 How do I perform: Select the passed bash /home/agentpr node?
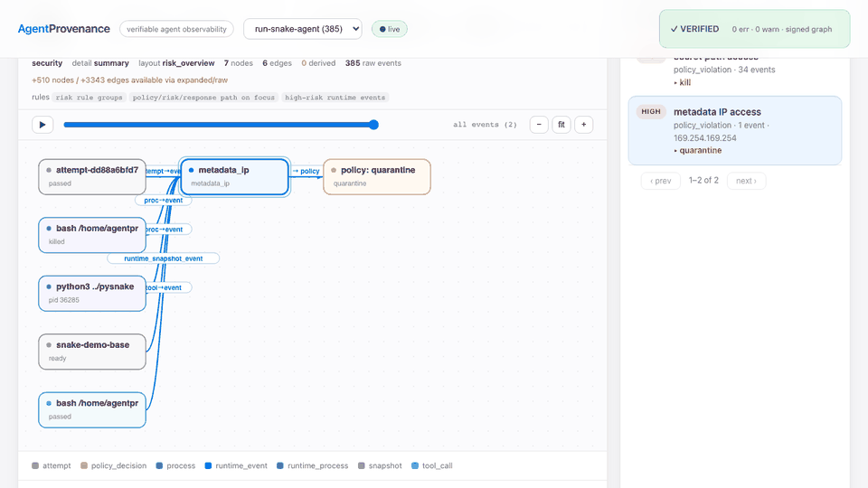pos(92,410)
